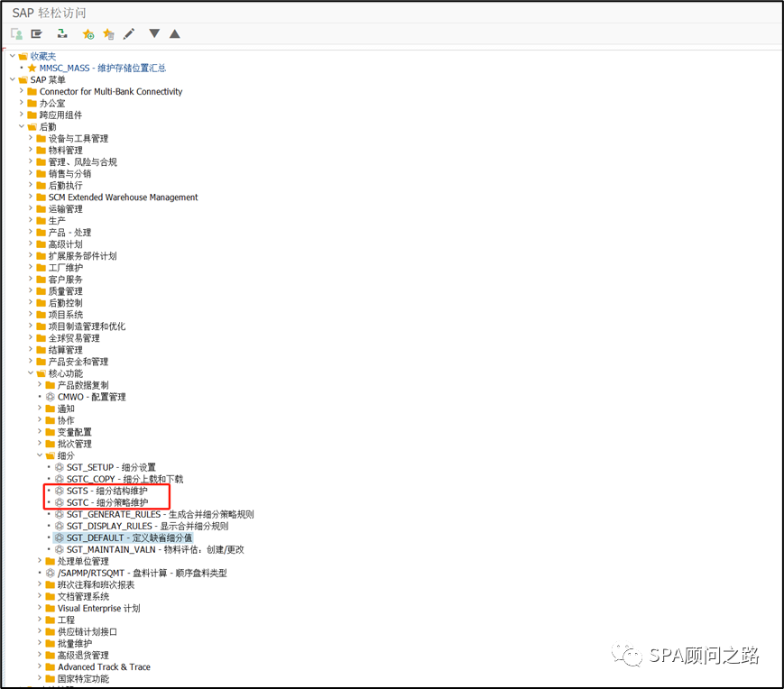Click the 细分 open folder icon
Screen dimensions: 784x689
tap(50, 455)
